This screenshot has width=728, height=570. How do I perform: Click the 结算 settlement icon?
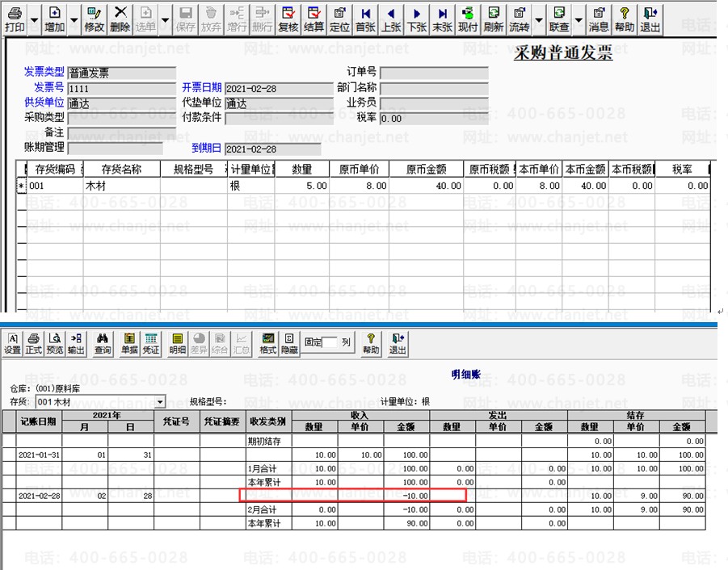click(314, 20)
